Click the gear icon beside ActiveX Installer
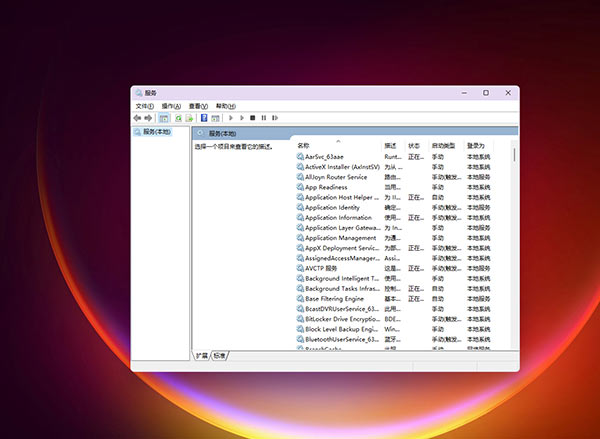600x439 pixels. 300,167
